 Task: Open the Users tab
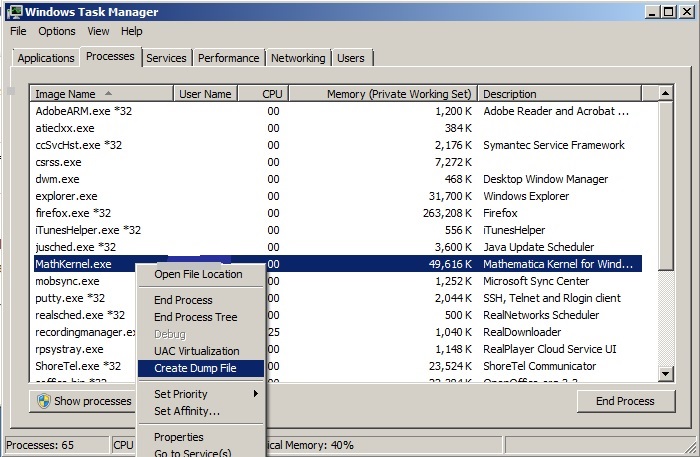351,58
